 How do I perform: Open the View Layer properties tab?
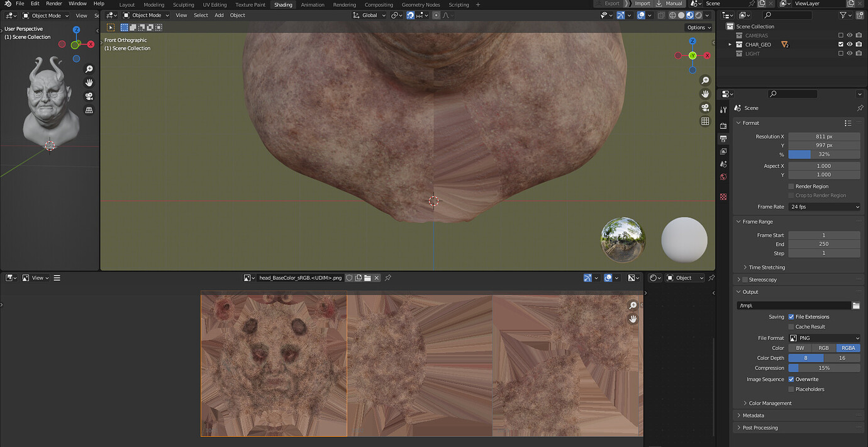point(723,151)
